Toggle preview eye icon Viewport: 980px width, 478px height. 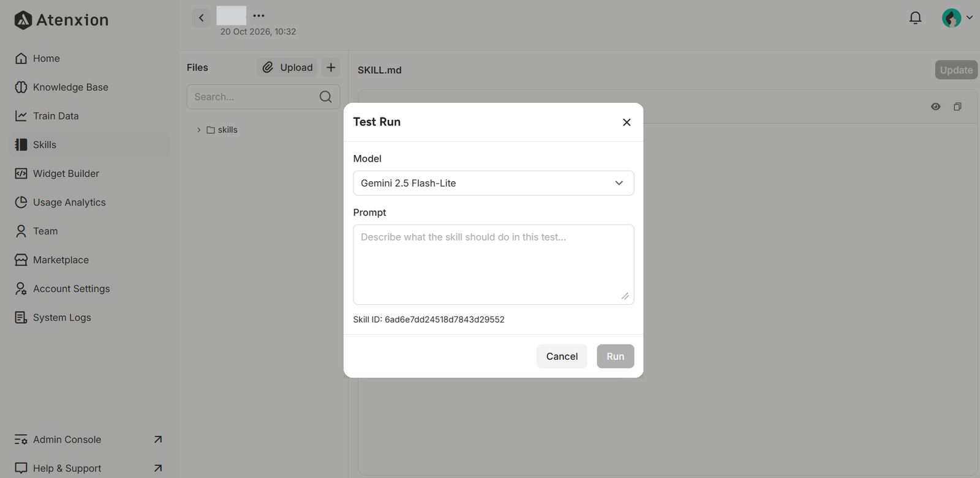[x=935, y=106]
